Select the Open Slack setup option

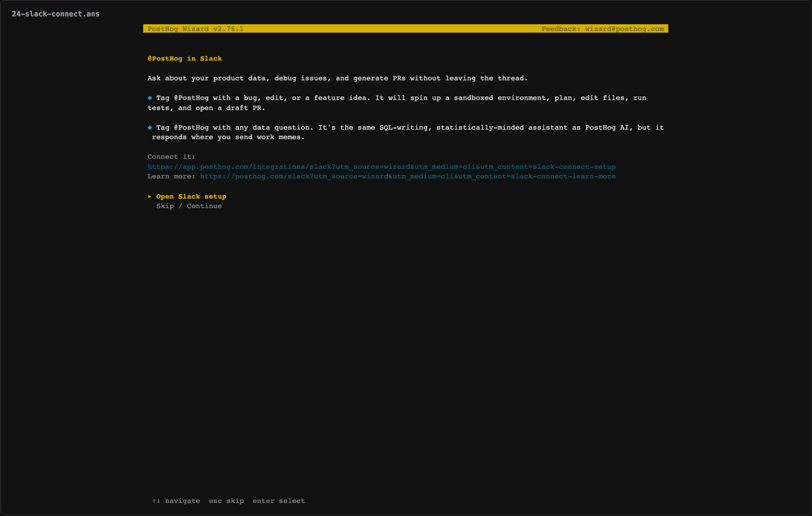191,196
